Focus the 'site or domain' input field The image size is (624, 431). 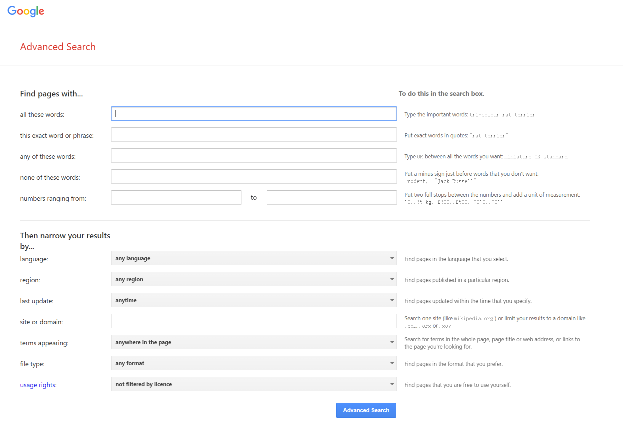(254, 321)
